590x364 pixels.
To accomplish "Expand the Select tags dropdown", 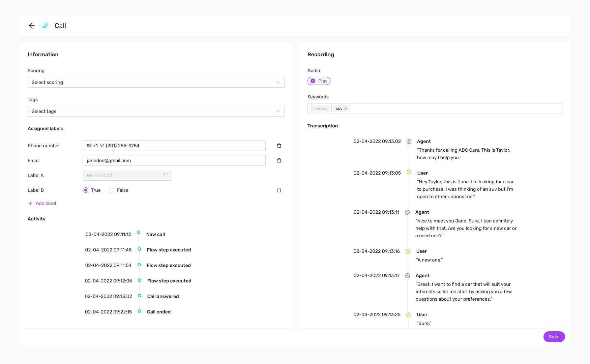I will [x=156, y=111].
